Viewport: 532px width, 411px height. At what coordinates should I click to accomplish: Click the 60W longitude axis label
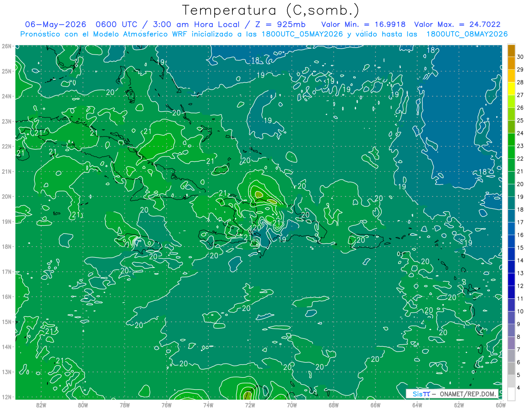[501, 404]
